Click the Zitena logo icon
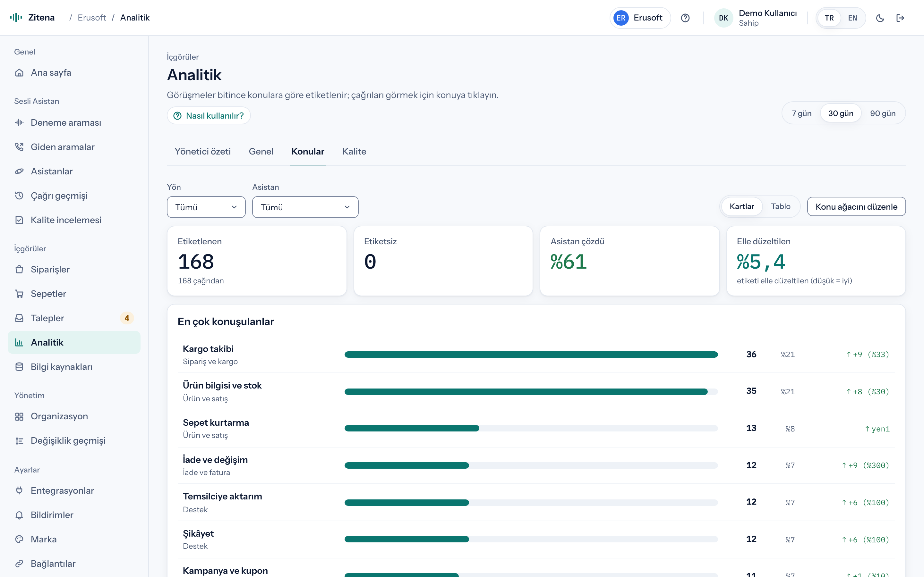Screen dimensions: 924x577 click(16, 18)
